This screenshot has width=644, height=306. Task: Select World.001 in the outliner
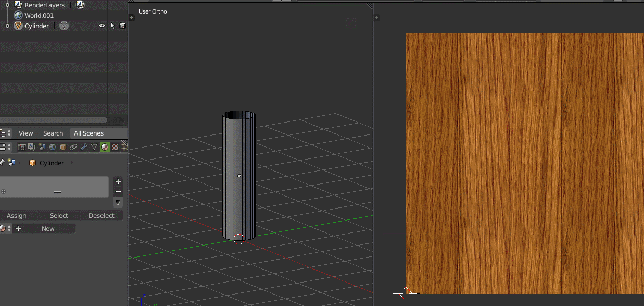tap(39, 15)
